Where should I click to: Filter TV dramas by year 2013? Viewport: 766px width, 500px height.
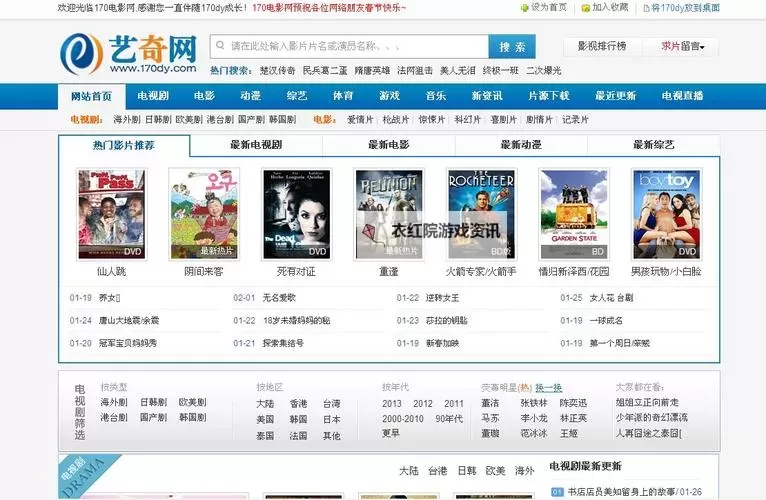coord(392,404)
